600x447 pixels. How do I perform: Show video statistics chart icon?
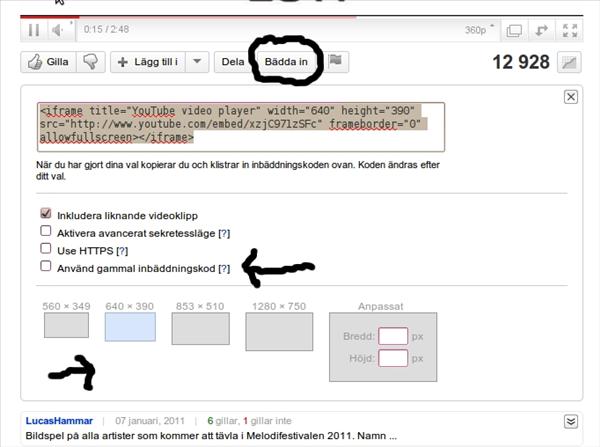click(569, 62)
